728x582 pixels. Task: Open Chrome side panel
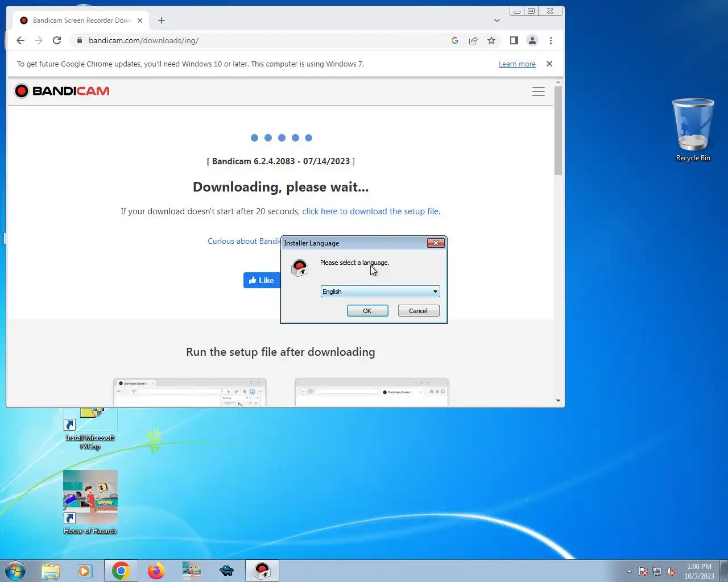[x=514, y=40]
